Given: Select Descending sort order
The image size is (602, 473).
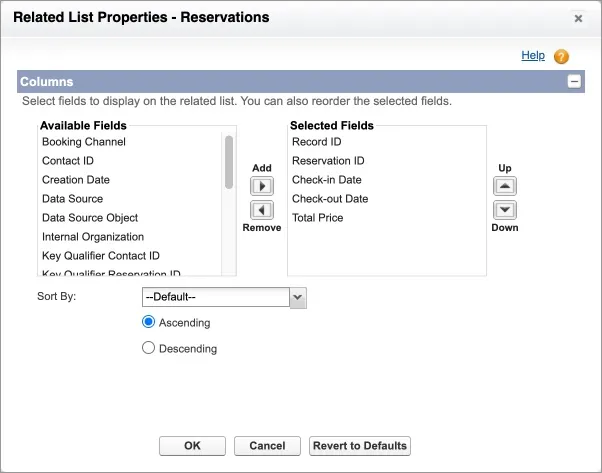Looking at the screenshot, I should (149, 349).
